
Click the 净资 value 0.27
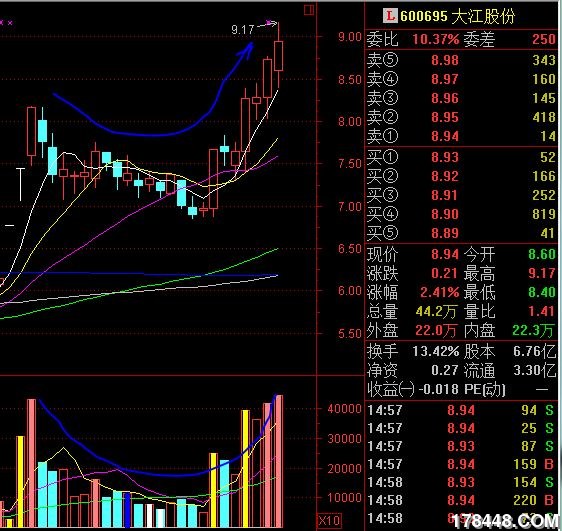[x=445, y=370]
